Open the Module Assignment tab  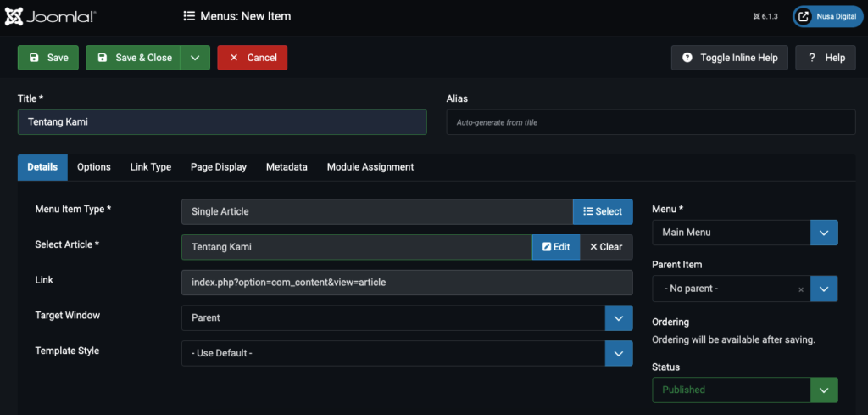coord(370,167)
